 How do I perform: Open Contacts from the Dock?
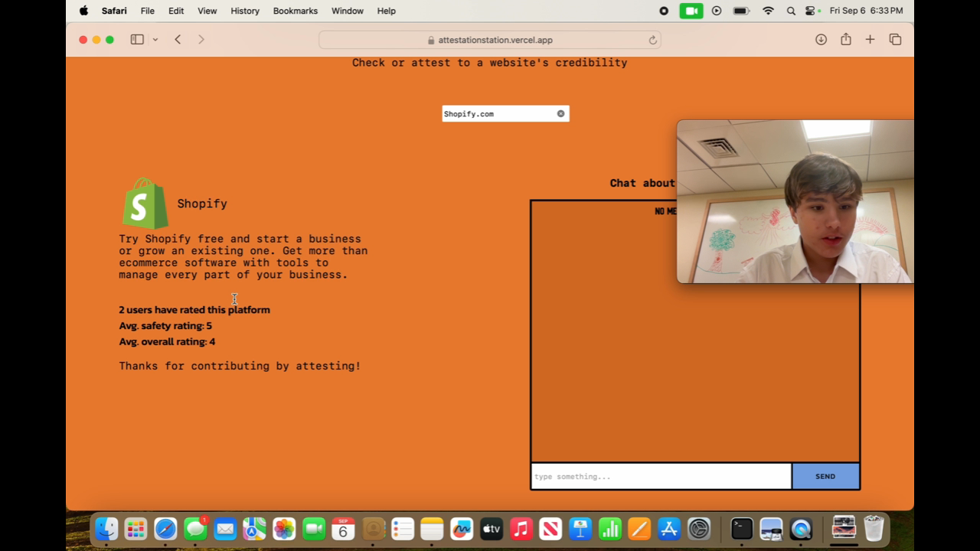pos(373,529)
